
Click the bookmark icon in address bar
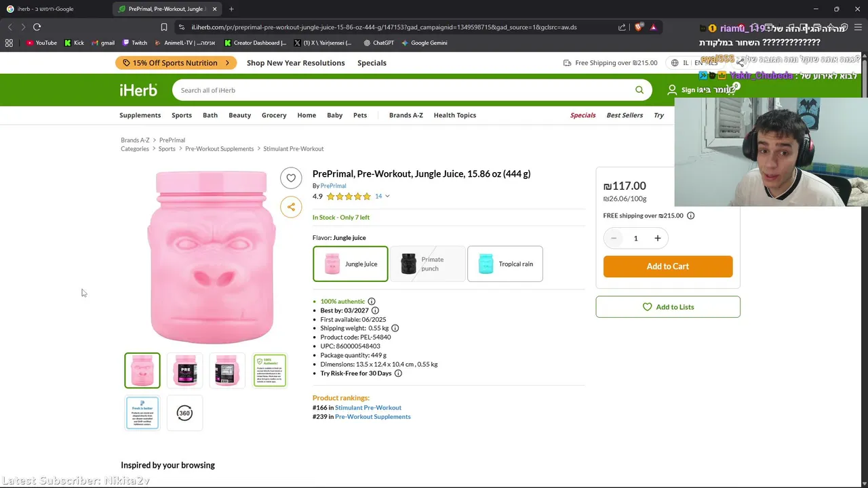[x=163, y=27]
